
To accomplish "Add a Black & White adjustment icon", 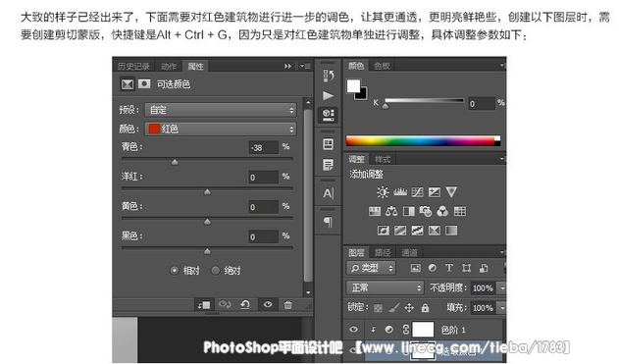I will (x=409, y=211).
